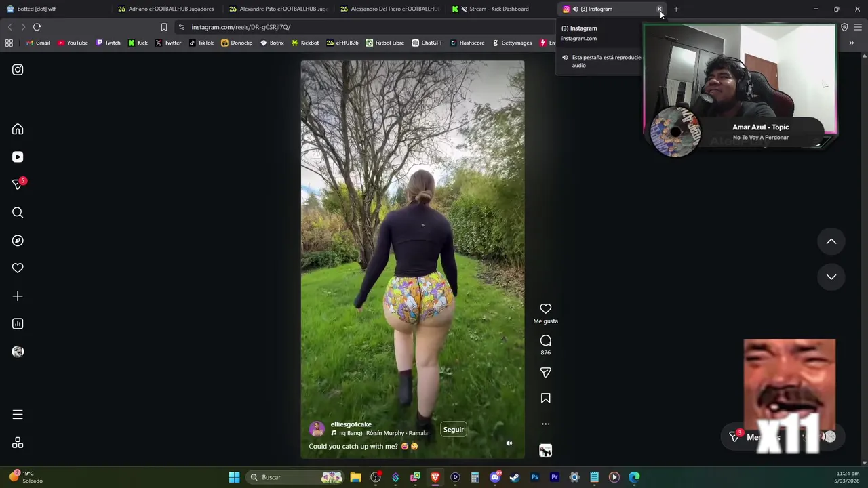Open the Brave browser icon in the taskbar
The image size is (868, 488).
(435, 477)
